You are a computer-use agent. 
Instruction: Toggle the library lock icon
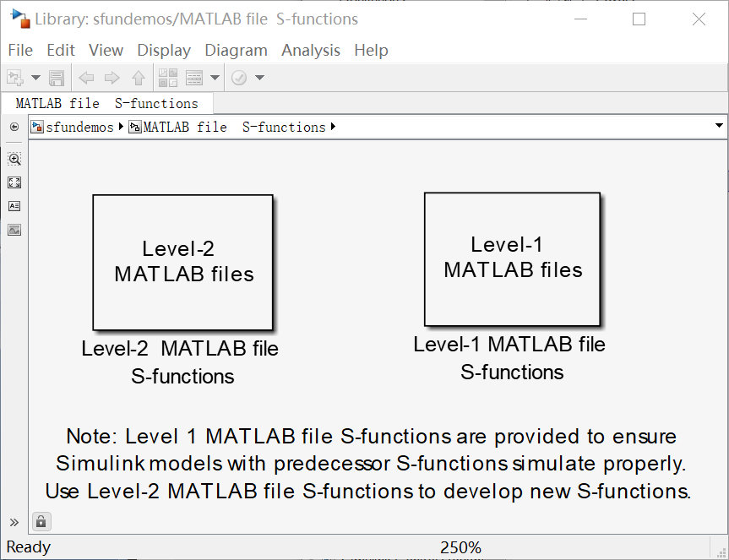tap(41, 521)
